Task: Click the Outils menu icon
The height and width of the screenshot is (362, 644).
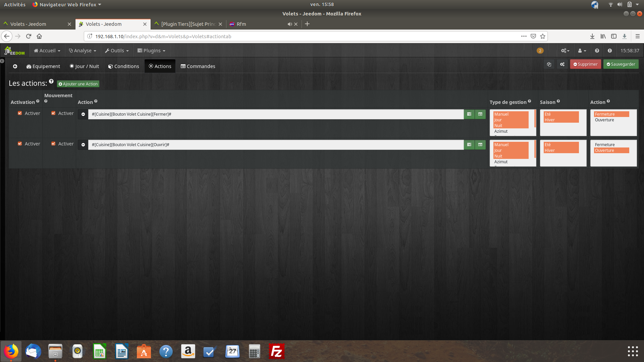Action: tap(117, 50)
